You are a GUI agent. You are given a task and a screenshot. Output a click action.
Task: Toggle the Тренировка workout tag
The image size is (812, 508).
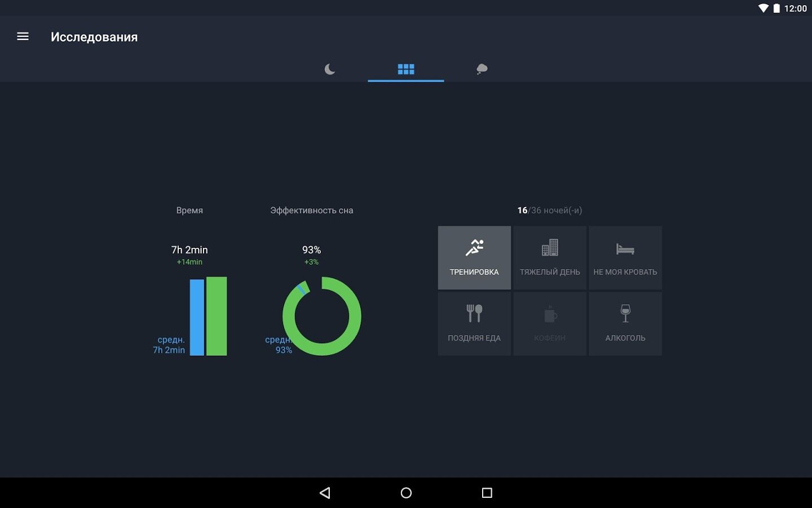coord(474,258)
